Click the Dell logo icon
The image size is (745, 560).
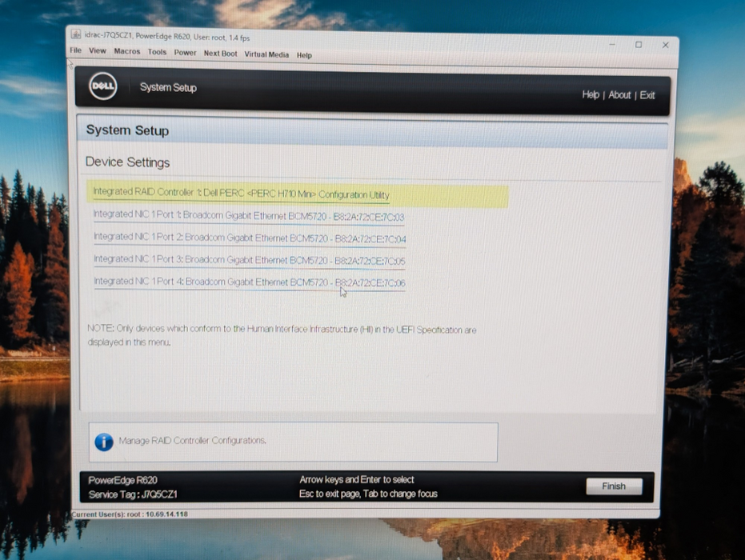tap(102, 86)
